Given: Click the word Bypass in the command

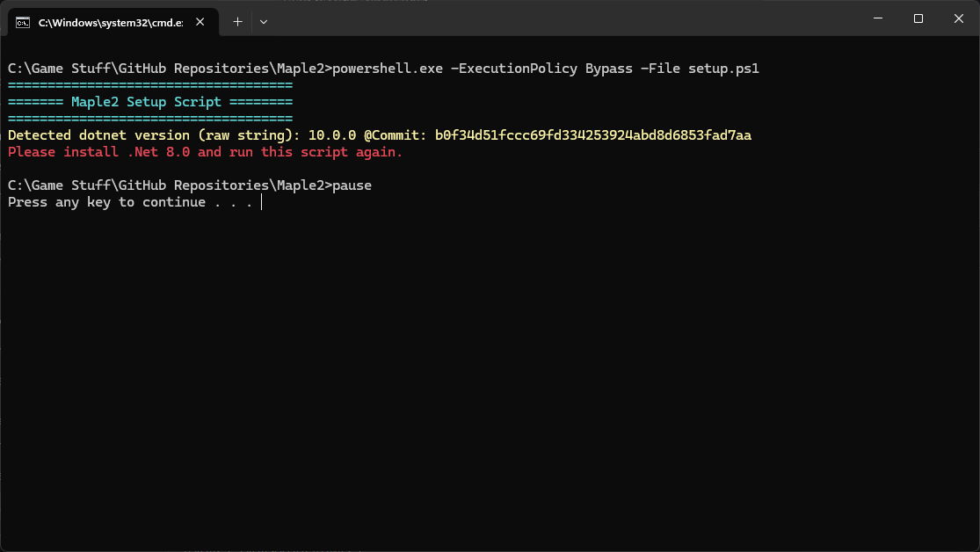Looking at the screenshot, I should click(609, 69).
